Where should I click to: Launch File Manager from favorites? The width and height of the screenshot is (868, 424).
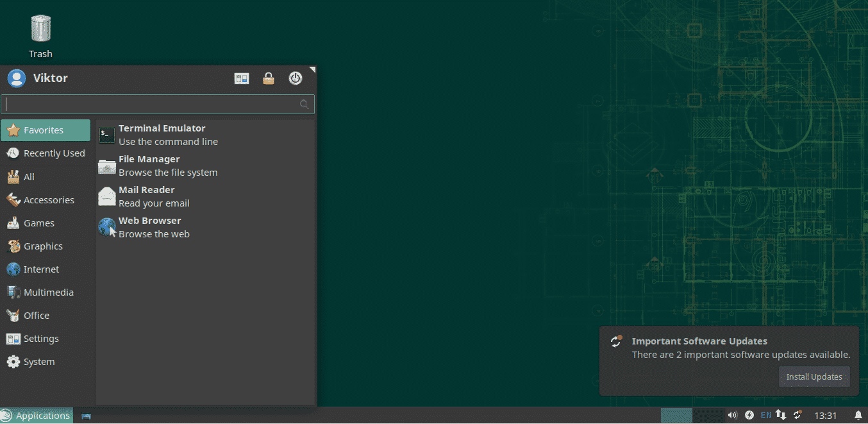tap(205, 165)
